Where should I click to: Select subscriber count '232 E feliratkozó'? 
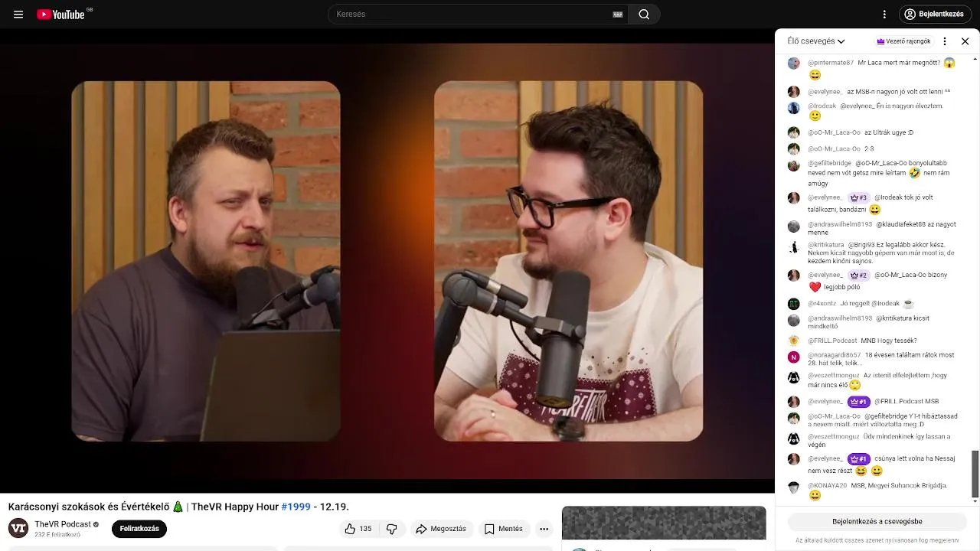point(57,534)
